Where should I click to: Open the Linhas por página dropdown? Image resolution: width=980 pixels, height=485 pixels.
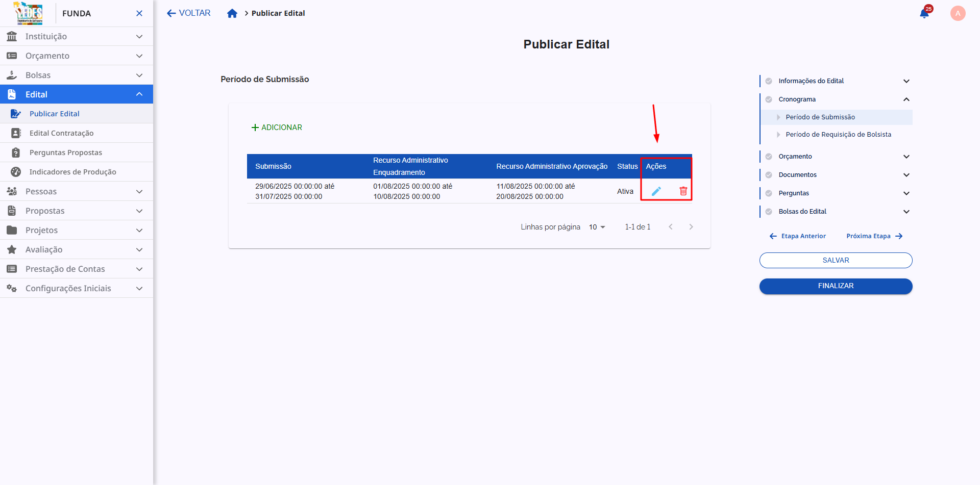(x=596, y=226)
